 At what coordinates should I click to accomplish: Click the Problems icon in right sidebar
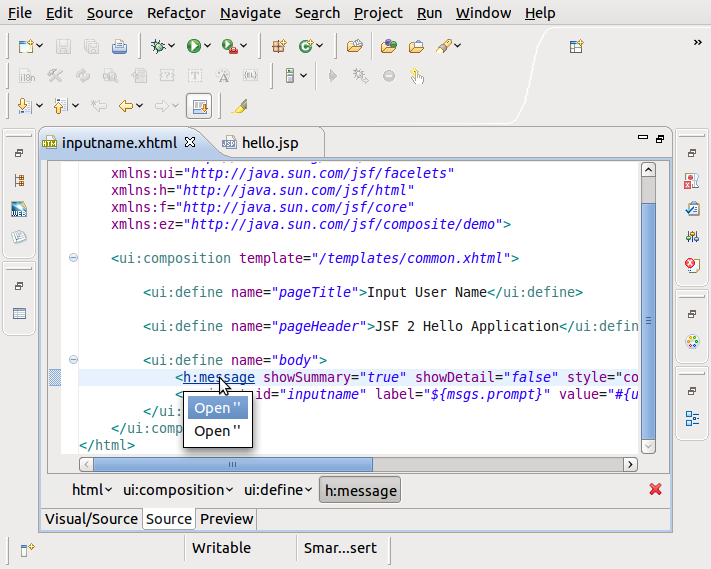click(x=691, y=181)
